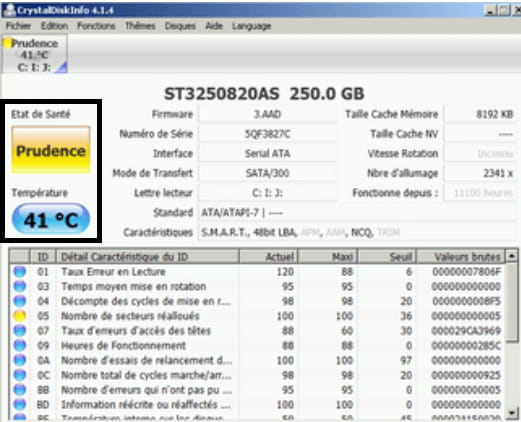Screen dimensions: 521x422
Task: Open the Fonctions menu
Action: pyautogui.click(x=96, y=26)
